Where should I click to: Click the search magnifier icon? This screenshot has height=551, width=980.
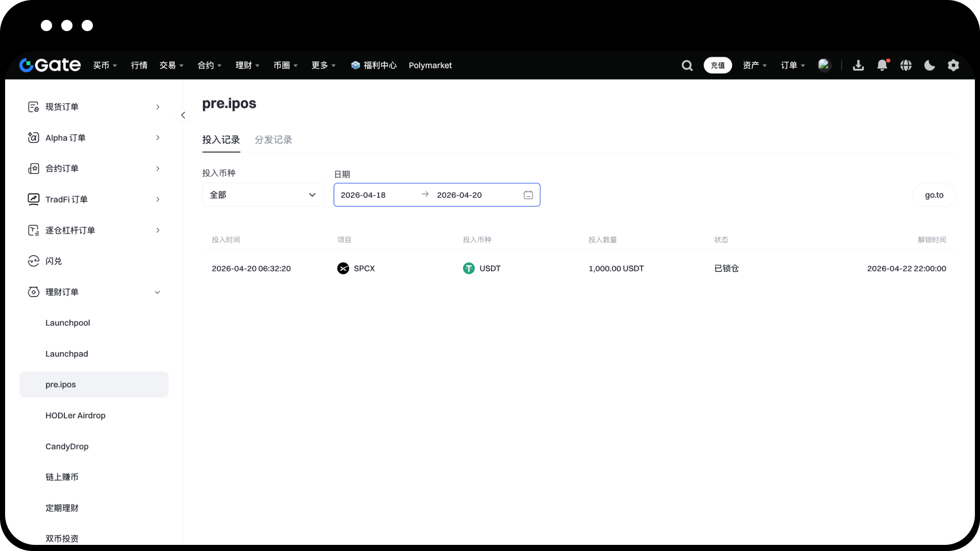687,65
